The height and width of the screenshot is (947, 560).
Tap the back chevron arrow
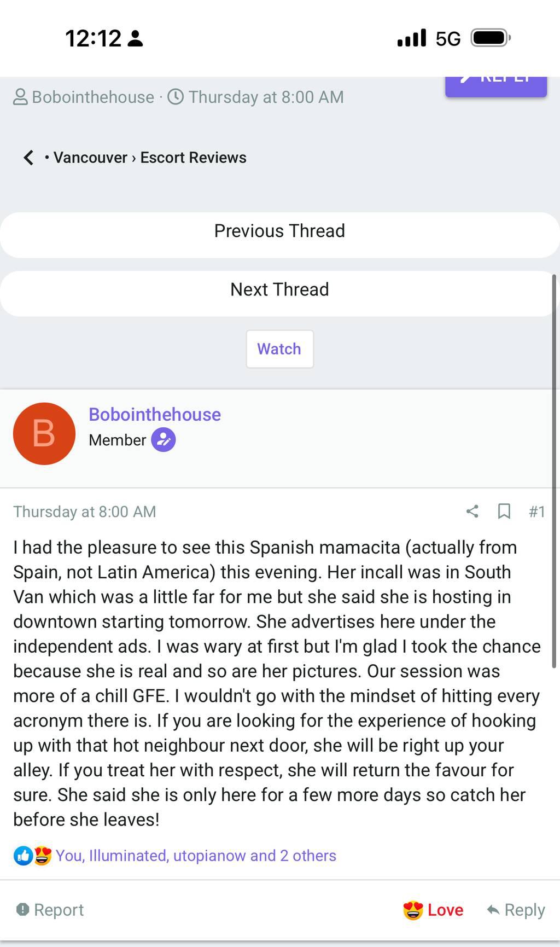point(28,158)
